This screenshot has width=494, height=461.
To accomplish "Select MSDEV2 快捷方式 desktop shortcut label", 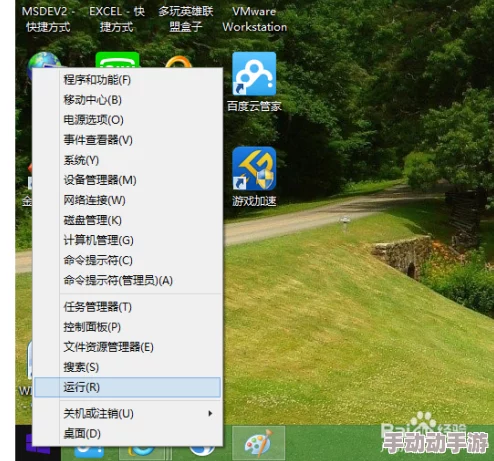I will click(x=48, y=19).
